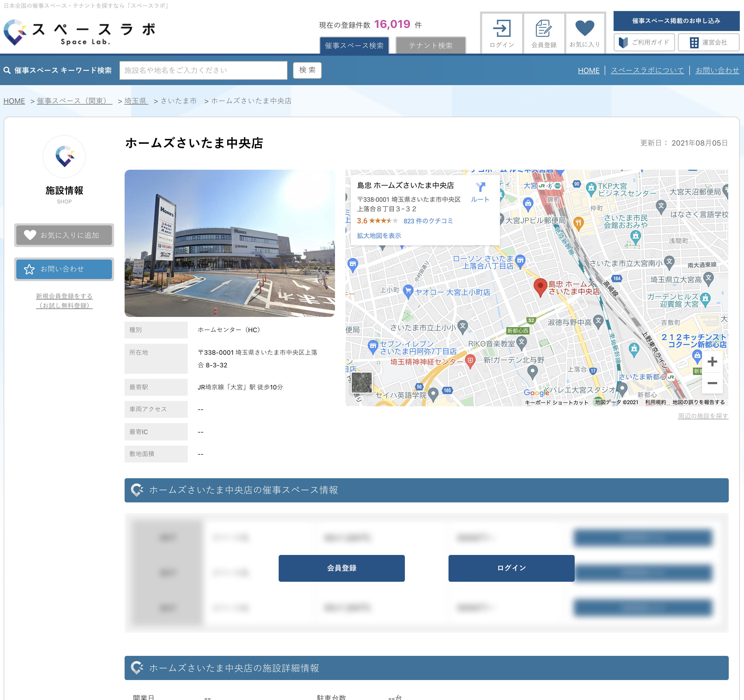This screenshot has width=744, height=700.
Task: Click the red 島忠 ホームズ map pin
Action: click(x=540, y=287)
